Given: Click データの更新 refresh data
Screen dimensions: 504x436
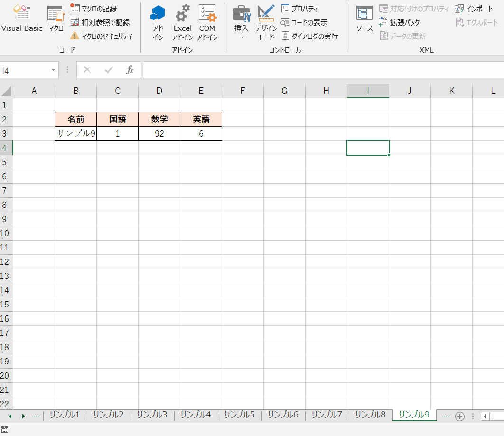Looking at the screenshot, I should coord(403,36).
